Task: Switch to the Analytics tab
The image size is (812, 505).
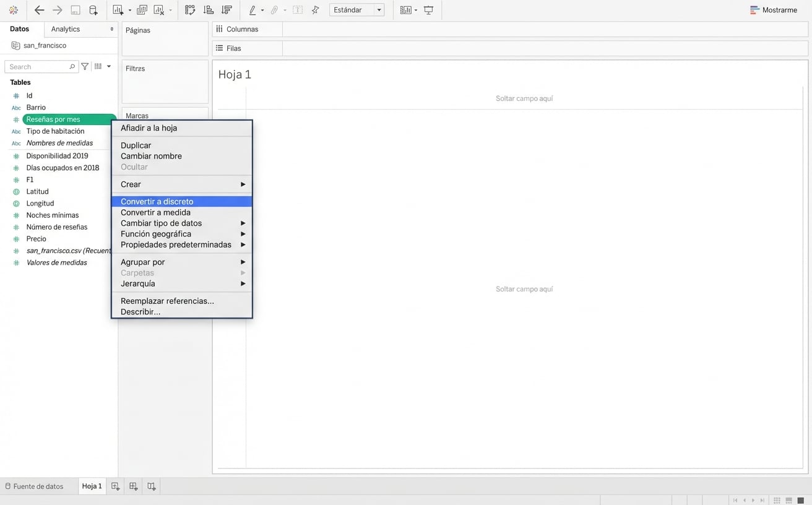Action: [66, 29]
